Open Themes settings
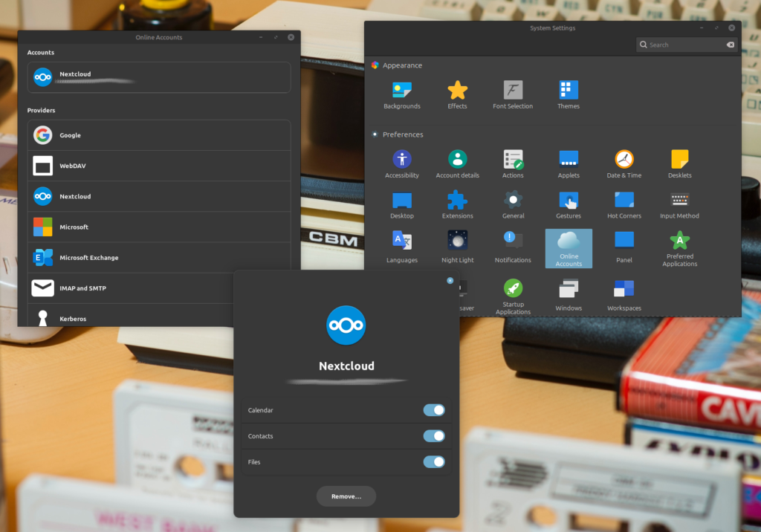Screen dimensions: 761x532 tap(569, 95)
